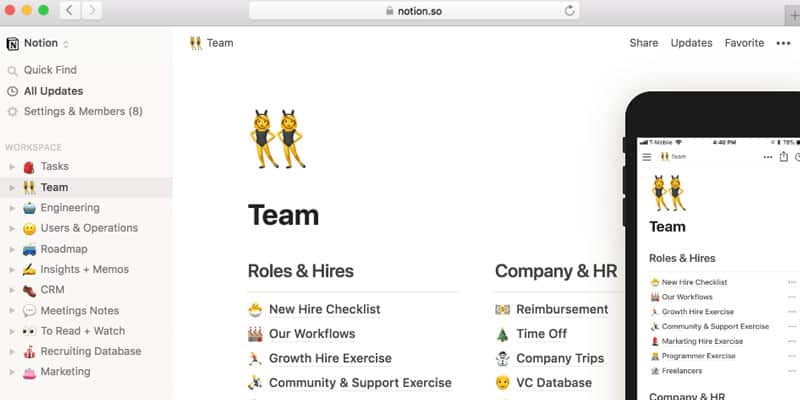
Task: Click the browser reload icon
Action: point(569,11)
